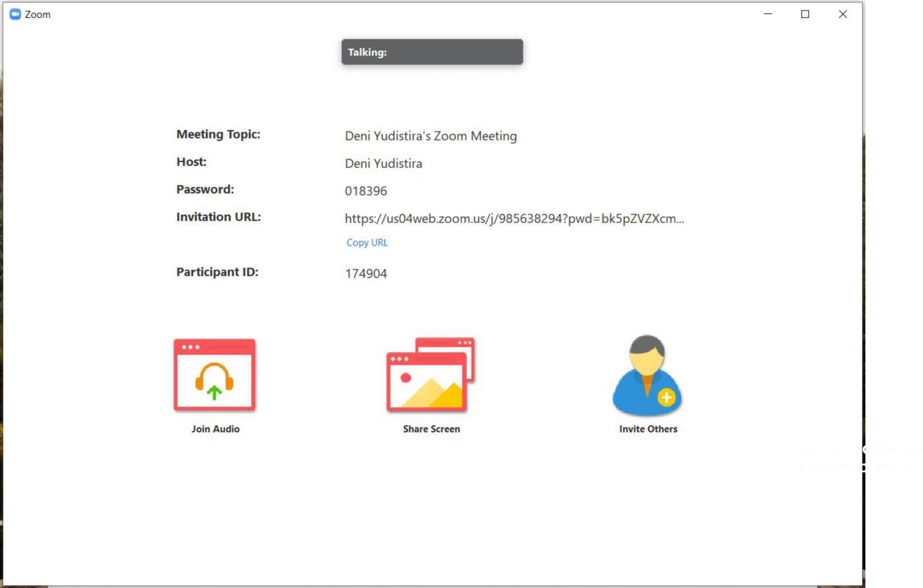This screenshot has height=588, width=923.
Task: Minimize the Zoom window
Action: click(x=768, y=14)
